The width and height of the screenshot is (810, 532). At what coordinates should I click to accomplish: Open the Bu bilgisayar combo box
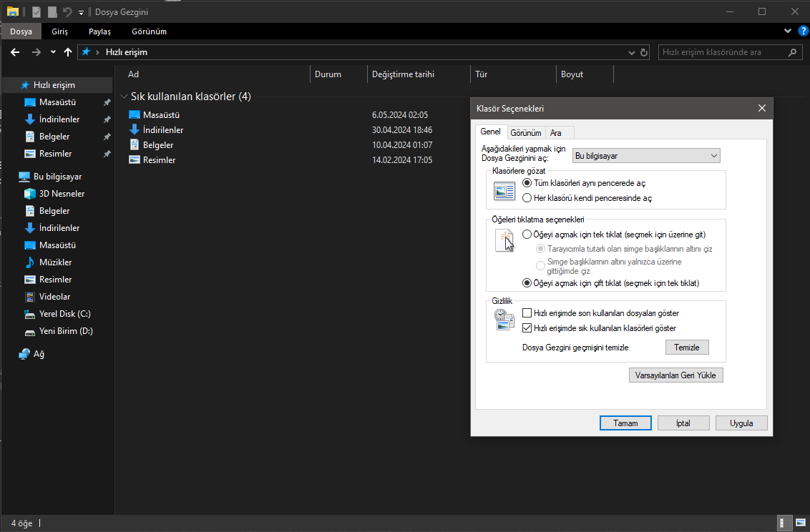point(645,156)
